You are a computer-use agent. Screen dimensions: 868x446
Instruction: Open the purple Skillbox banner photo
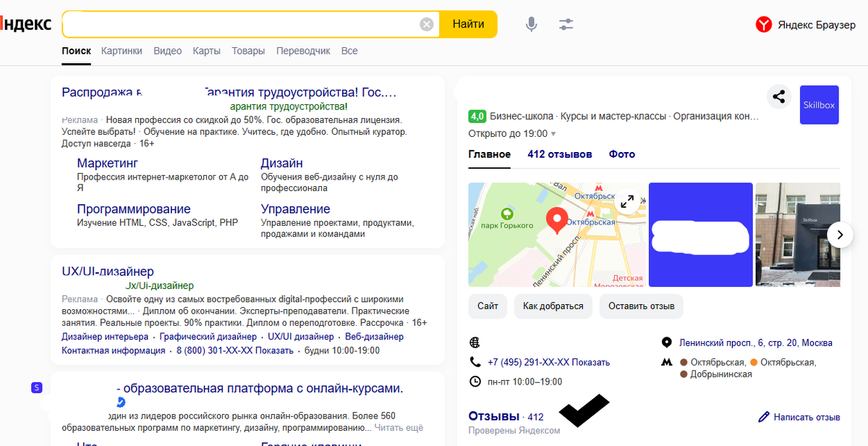tap(701, 235)
